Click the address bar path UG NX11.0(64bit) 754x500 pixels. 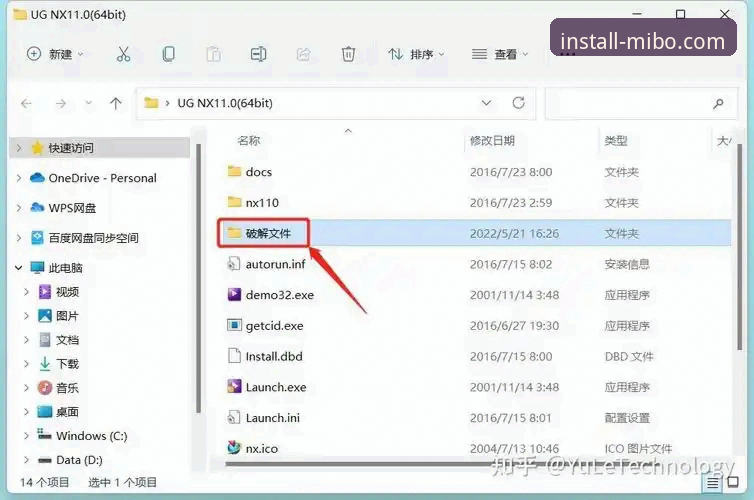[225, 103]
